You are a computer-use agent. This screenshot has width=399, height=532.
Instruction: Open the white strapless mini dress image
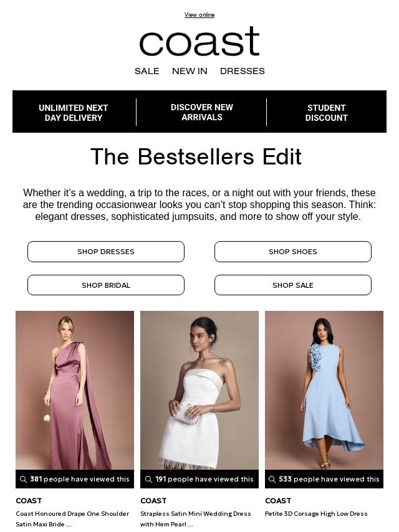coord(199,390)
